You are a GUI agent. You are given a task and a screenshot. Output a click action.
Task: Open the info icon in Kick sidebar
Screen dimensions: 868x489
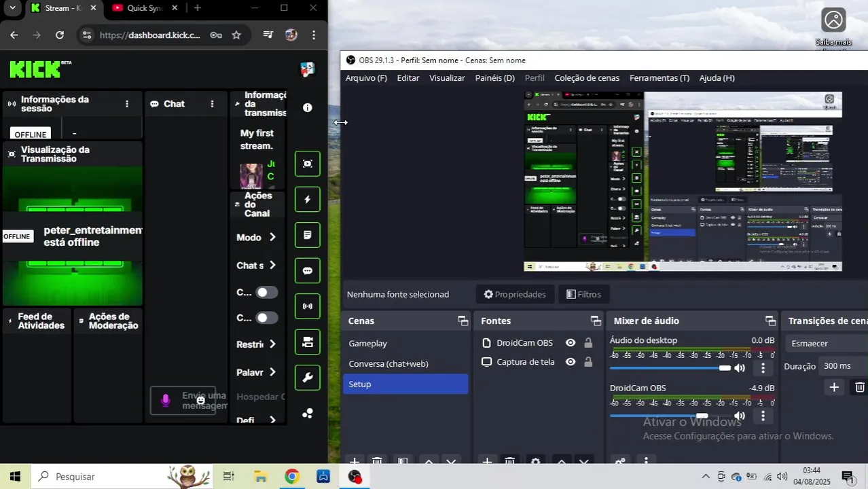tap(308, 107)
